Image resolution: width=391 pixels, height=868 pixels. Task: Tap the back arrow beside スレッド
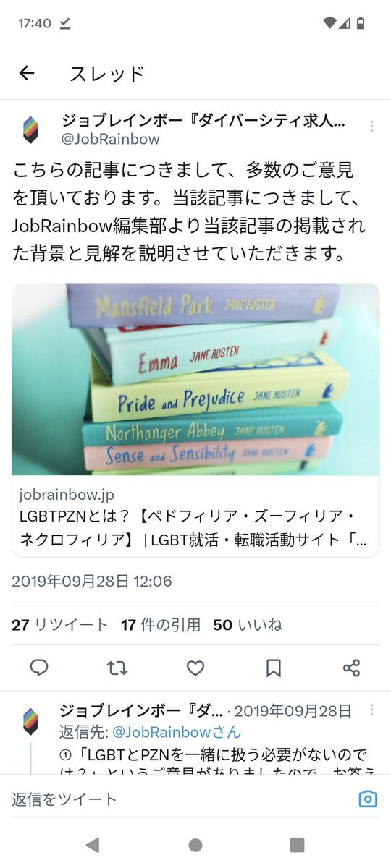click(x=27, y=72)
